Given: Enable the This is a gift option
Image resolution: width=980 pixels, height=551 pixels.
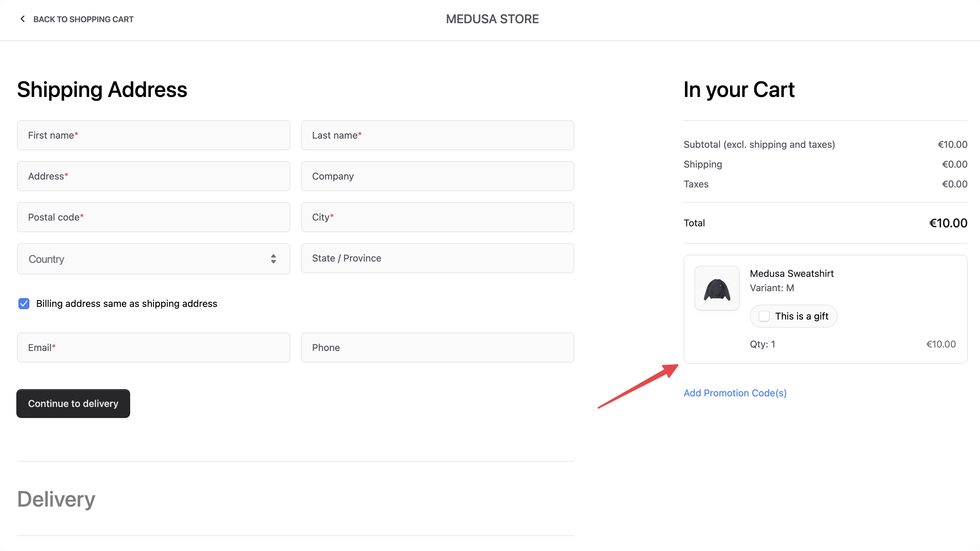Looking at the screenshot, I should [764, 316].
